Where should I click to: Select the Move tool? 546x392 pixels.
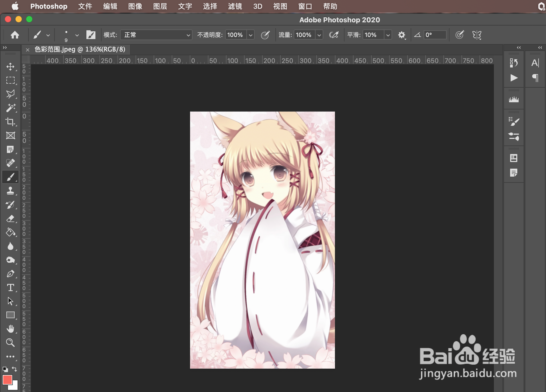coord(10,66)
